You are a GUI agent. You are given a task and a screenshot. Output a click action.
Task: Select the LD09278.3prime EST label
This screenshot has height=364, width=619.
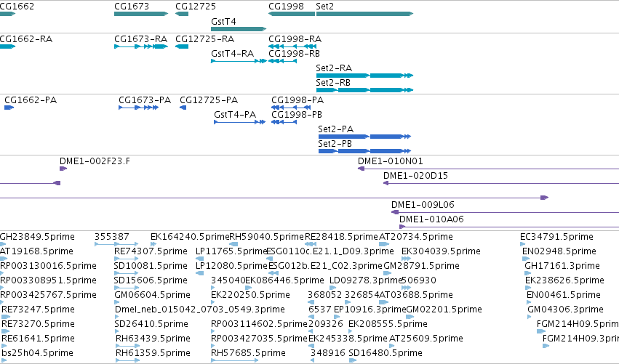(x=366, y=280)
